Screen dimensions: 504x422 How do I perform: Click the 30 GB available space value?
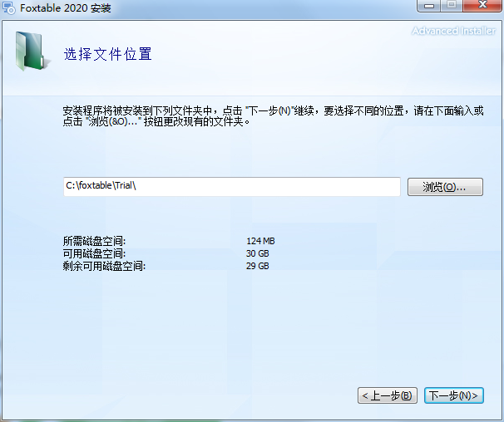[x=258, y=253]
